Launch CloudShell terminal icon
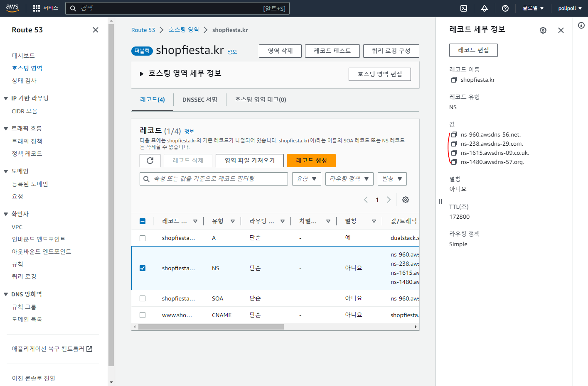The image size is (588, 386). coord(464,8)
